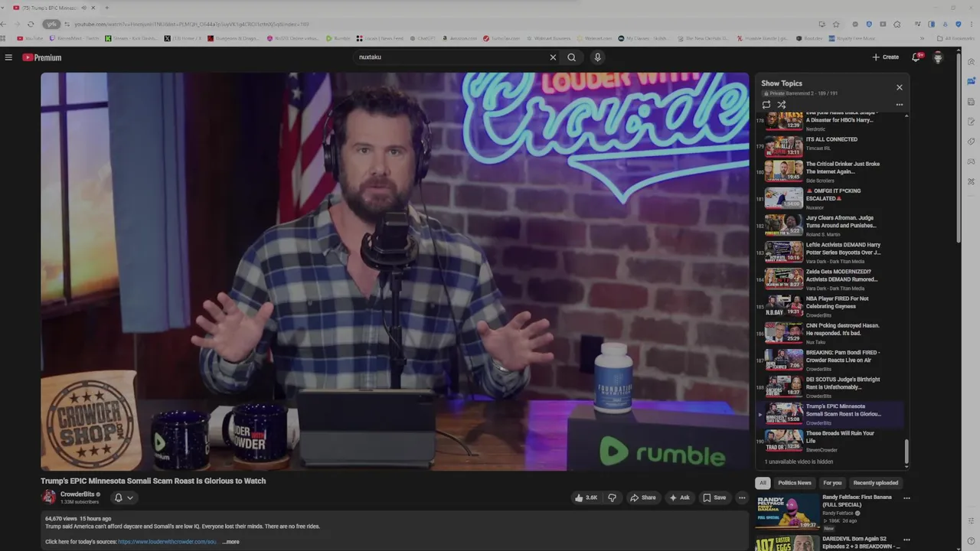Viewport: 980px width, 551px height.
Task: Click thumbnail of Everyone Hates Black Snape video
Action: pos(784,120)
